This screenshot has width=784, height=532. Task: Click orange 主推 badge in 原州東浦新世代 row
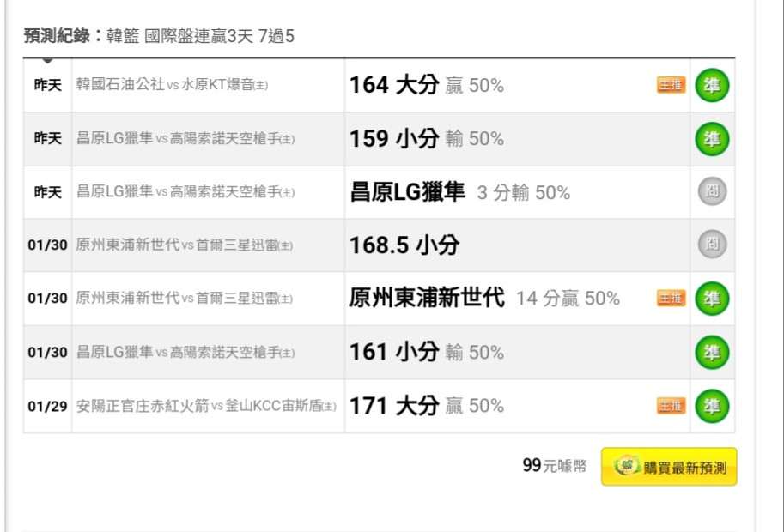(671, 299)
